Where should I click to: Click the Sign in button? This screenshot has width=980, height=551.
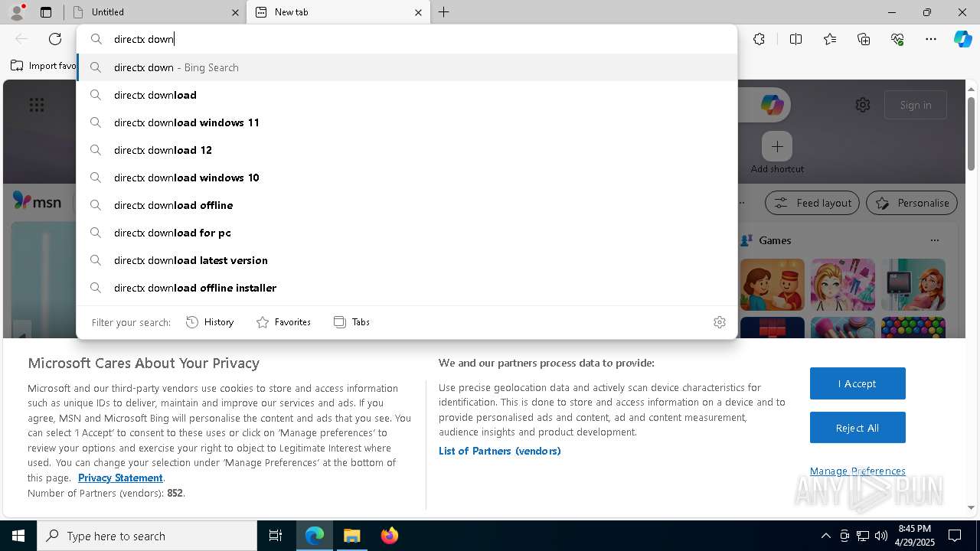(x=916, y=105)
